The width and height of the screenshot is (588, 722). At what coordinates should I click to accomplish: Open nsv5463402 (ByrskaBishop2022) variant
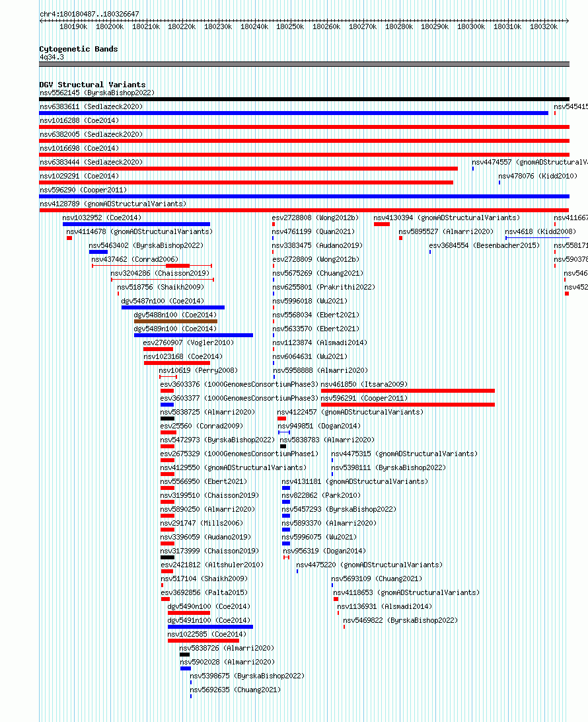click(146, 245)
